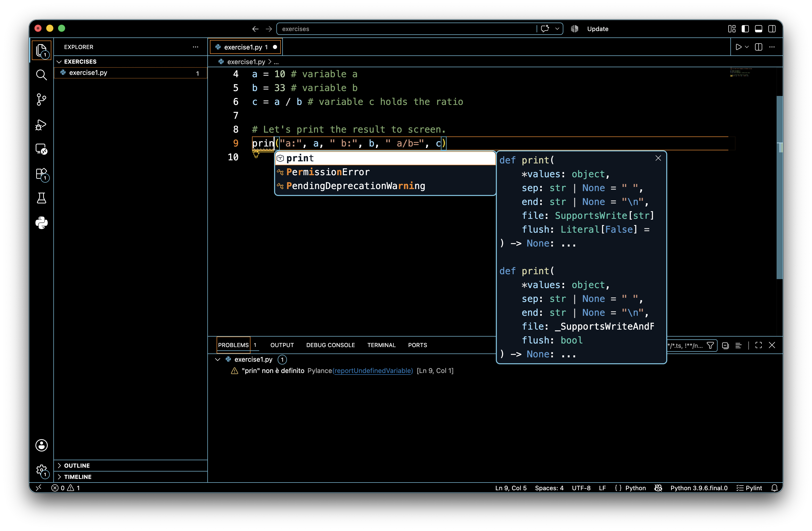Select exercise1.py in the Explorer tree
This screenshot has width=812, height=531.
(x=131, y=73)
